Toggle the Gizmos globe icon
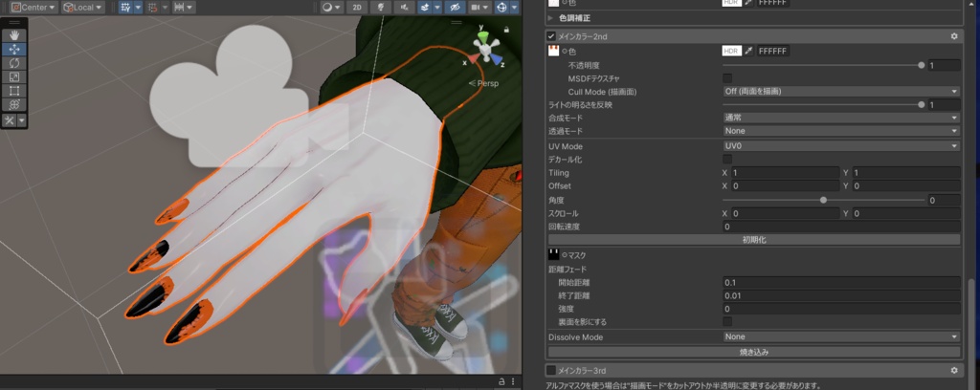The height and width of the screenshot is (390, 980). [x=501, y=8]
